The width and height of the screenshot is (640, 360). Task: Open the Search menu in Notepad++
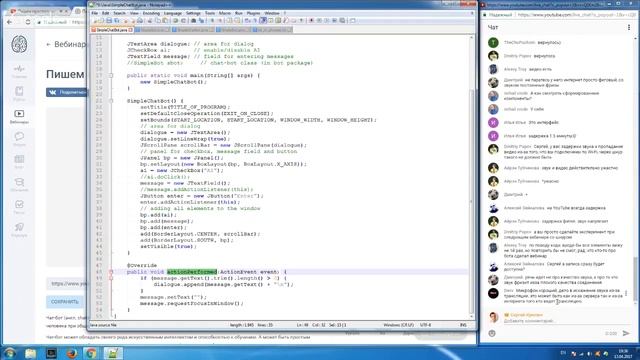click(x=119, y=13)
